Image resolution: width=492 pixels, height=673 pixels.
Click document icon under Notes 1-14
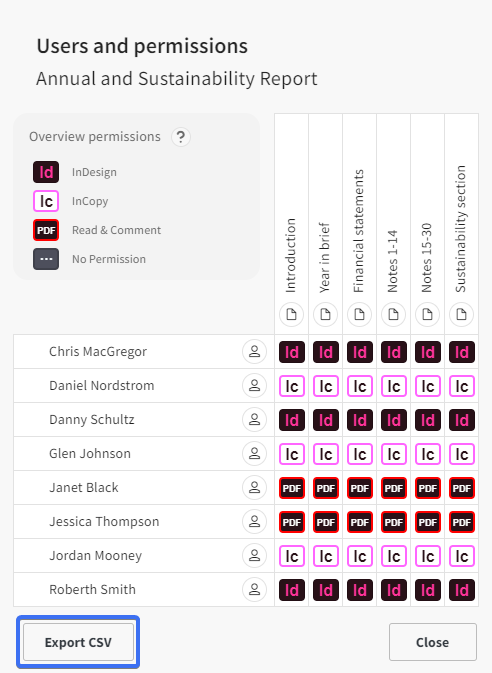pos(394,315)
